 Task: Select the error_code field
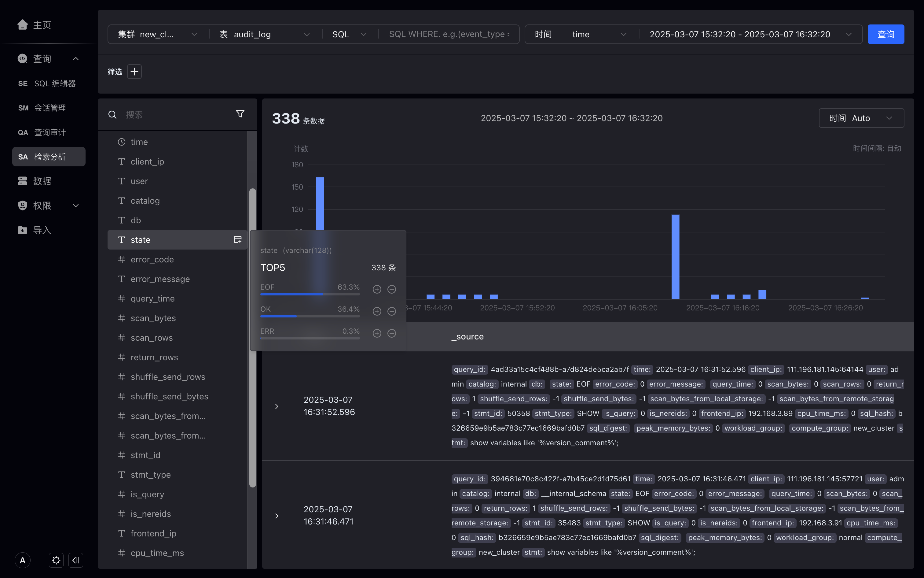pyautogui.click(x=178, y=260)
